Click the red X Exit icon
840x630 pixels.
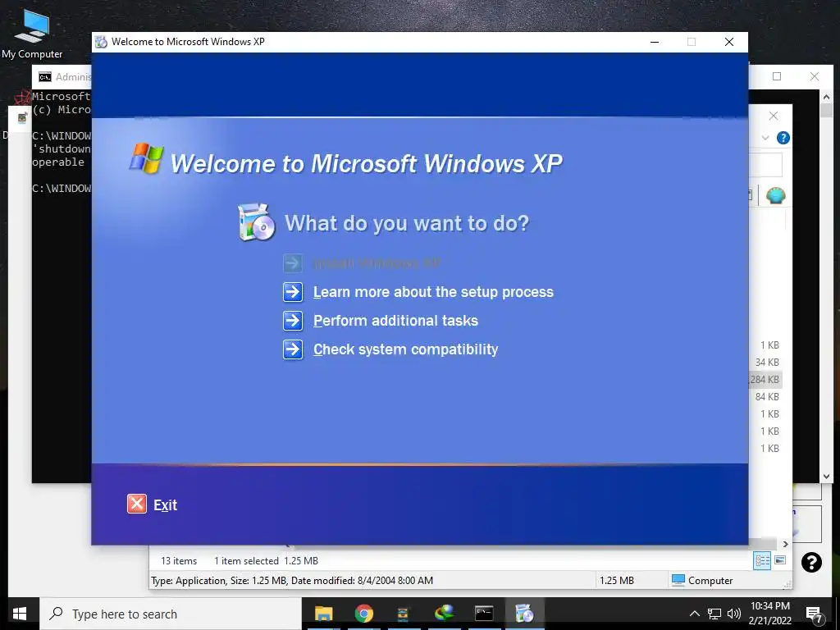(x=137, y=504)
